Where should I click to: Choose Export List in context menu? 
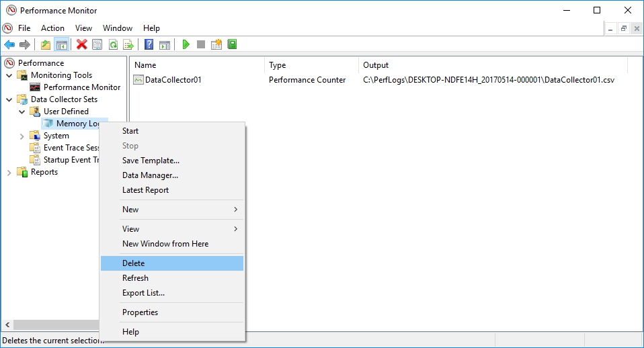(x=172, y=293)
